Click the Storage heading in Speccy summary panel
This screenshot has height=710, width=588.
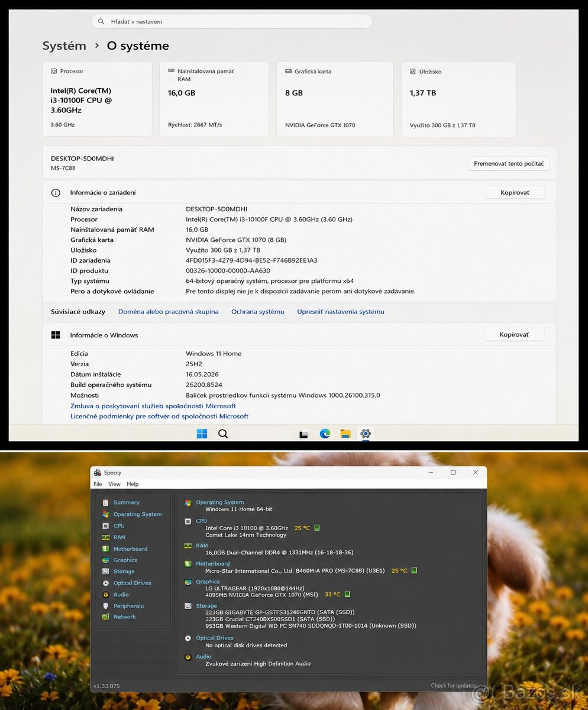click(x=206, y=606)
